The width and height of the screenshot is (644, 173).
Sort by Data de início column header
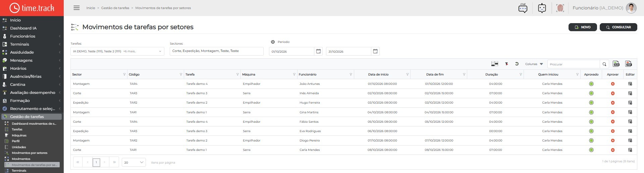point(378,74)
